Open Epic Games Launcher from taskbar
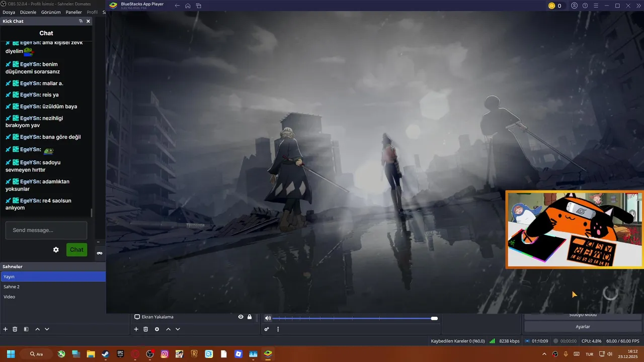Screen dimensions: 644x362 pyautogui.click(x=120, y=354)
